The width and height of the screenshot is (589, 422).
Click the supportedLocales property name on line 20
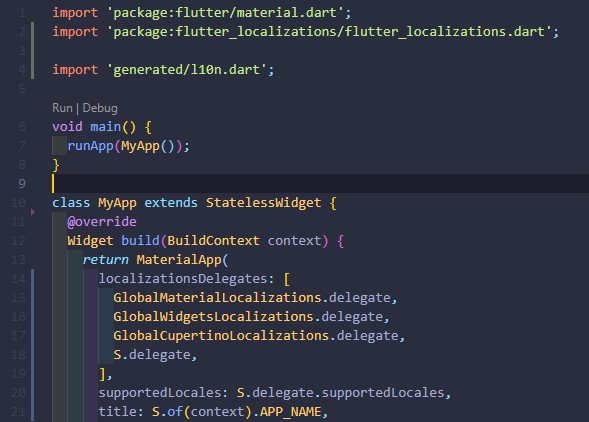pyautogui.click(x=160, y=393)
